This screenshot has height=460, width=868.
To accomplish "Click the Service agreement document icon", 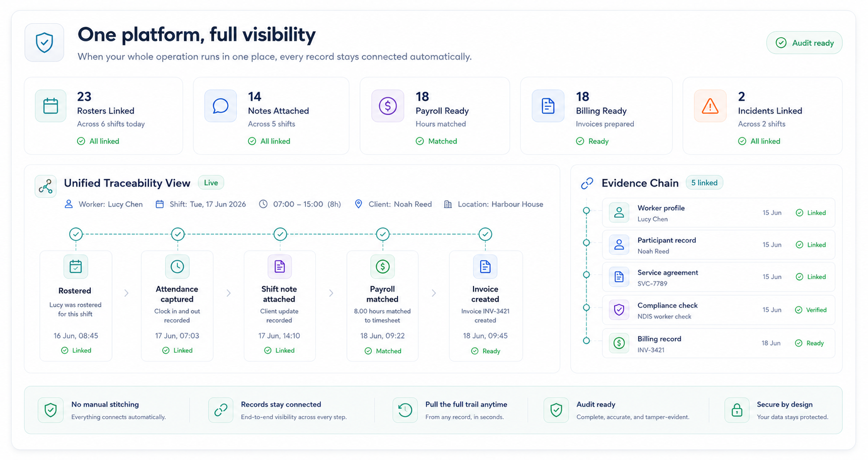I will [x=619, y=277].
